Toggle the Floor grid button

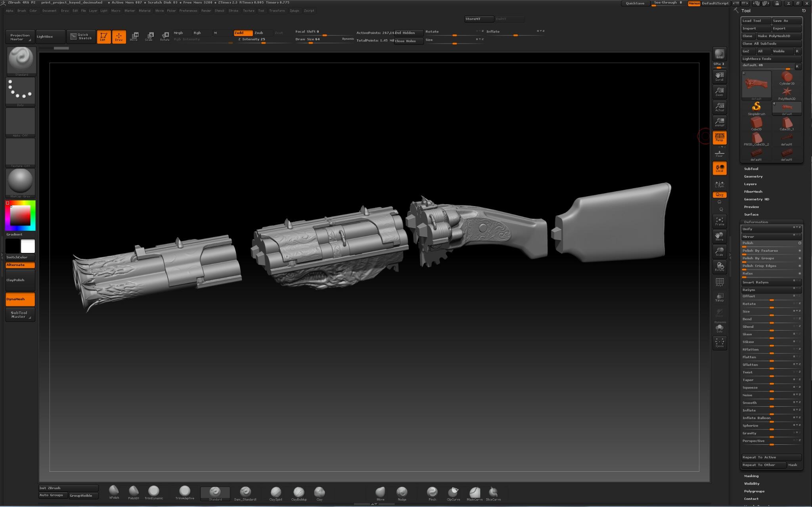720,153
